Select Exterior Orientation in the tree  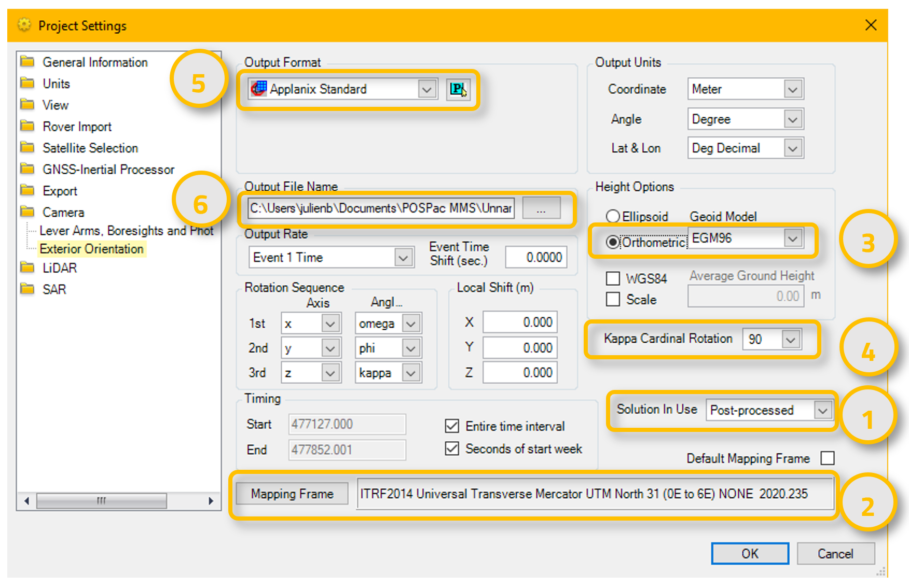click(x=91, y=249)
